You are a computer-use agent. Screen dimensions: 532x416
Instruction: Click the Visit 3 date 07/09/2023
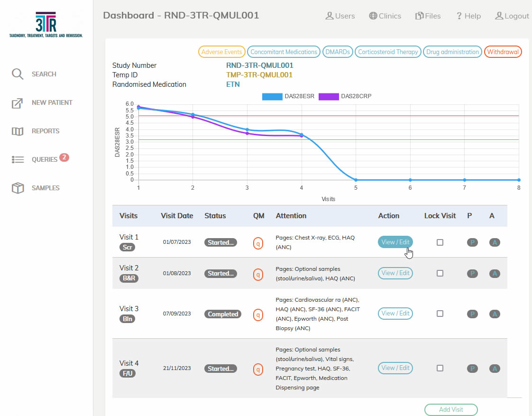pyautogui.click(x=177, y=314)
